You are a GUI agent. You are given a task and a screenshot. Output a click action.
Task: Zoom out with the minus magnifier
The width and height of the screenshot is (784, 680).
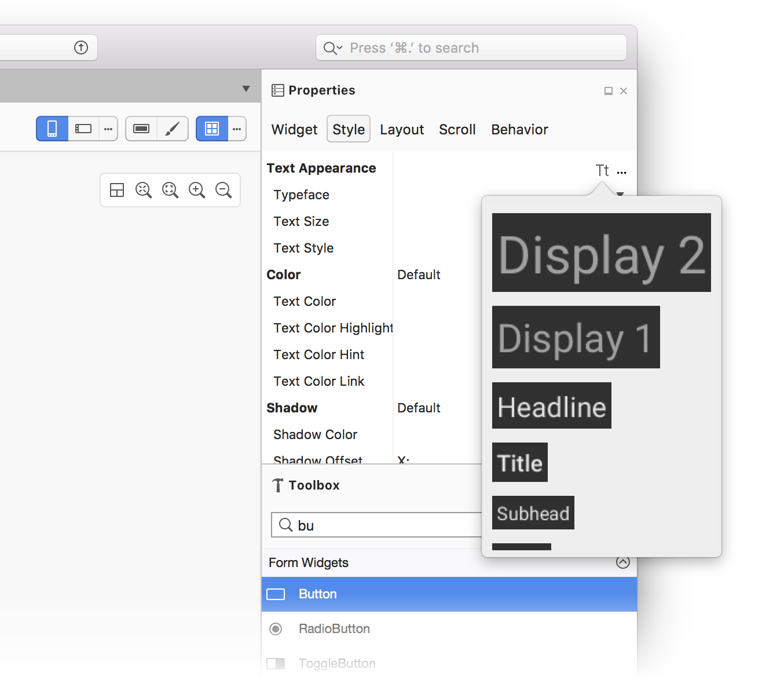click(x=224, y=190)
